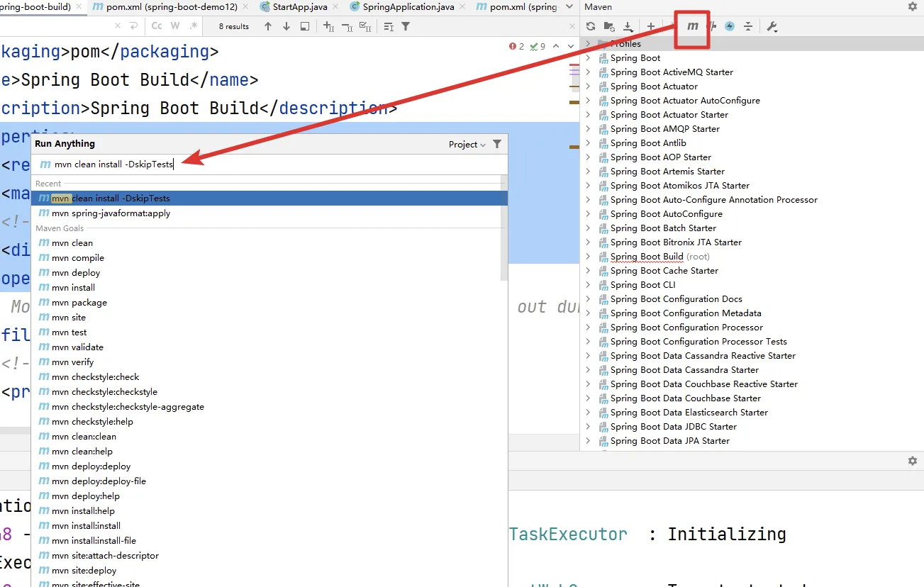Choose 'mvn package' Maven goal
Image resolution: width=924 pixels, height=587 pixels.
point(267,303)
